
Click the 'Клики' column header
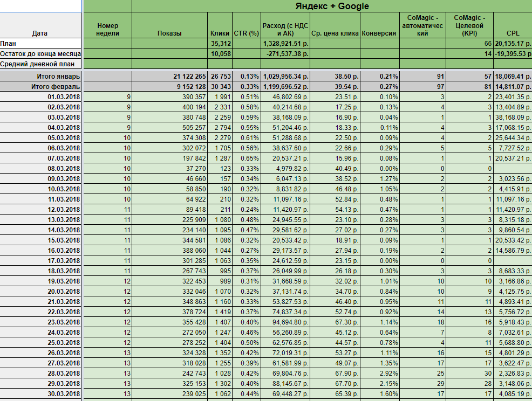[x=220, y=33]
